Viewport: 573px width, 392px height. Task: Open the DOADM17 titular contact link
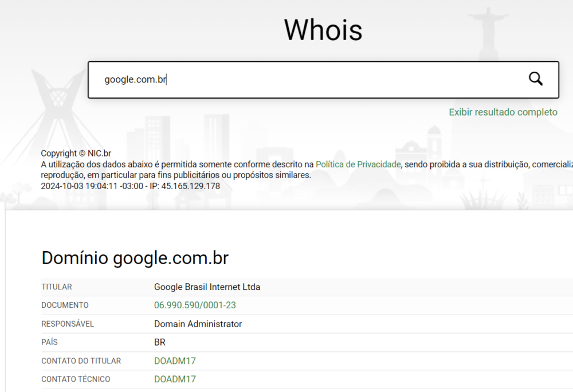point(174,360)
